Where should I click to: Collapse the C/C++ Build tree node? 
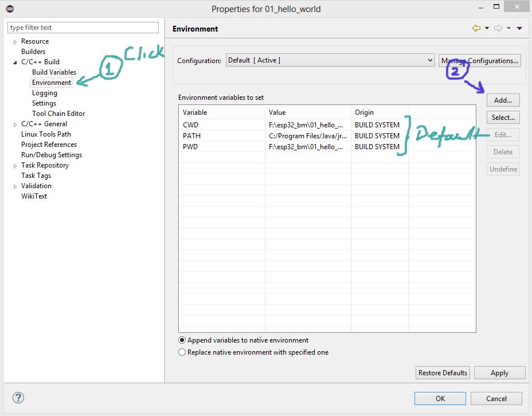pyautogui.click(x=15, y=62)
